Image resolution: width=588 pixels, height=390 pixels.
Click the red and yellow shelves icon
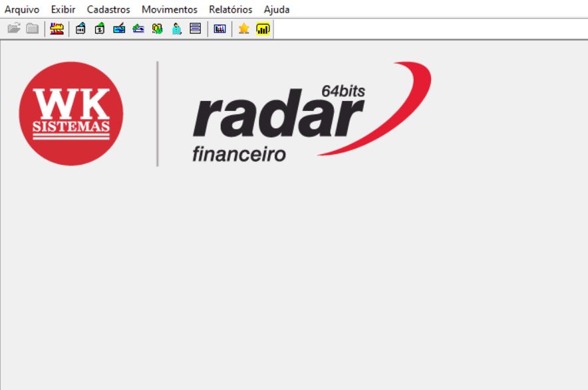pos(57,29)
